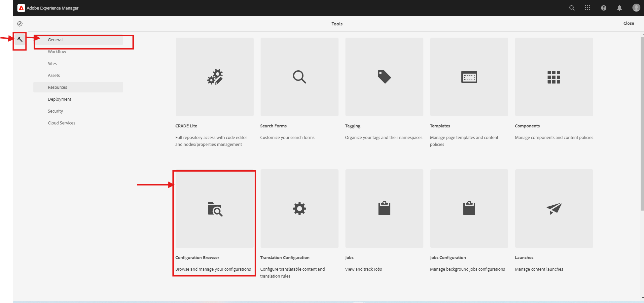644x303 pixels.
Task: Open the Components grid icon tile
Action: (x=554, y=77)
